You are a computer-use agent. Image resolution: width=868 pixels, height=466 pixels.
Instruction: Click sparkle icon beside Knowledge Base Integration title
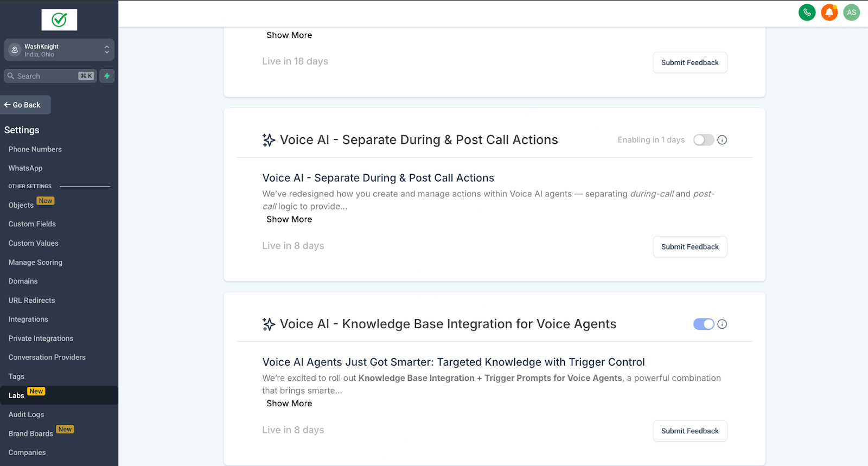pyautogui.click(x=269, y=324)
